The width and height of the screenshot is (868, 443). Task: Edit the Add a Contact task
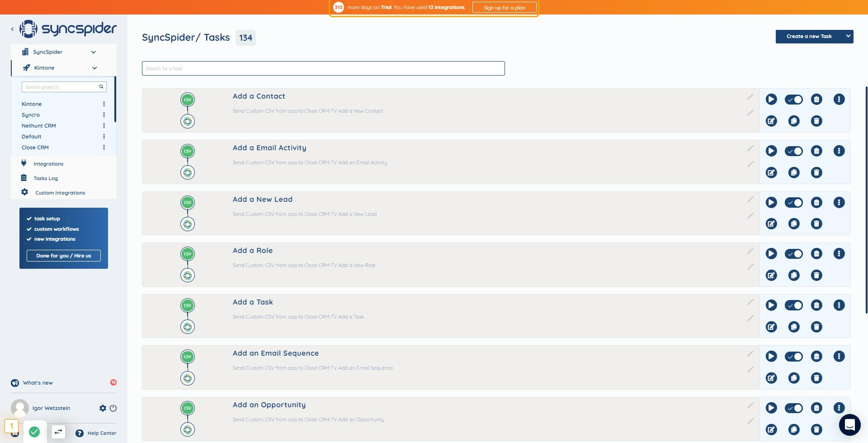tap(771, 121)
